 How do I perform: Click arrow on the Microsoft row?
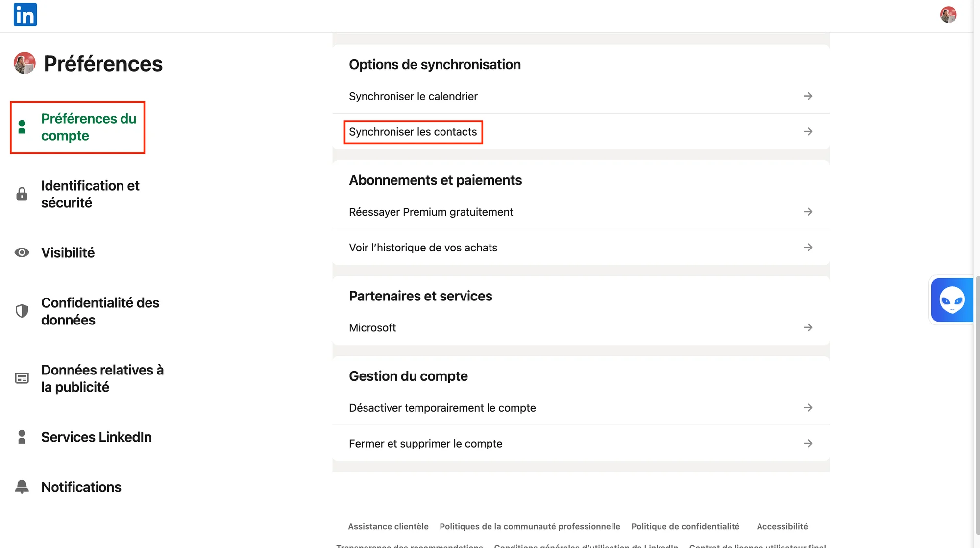(808, 327)
